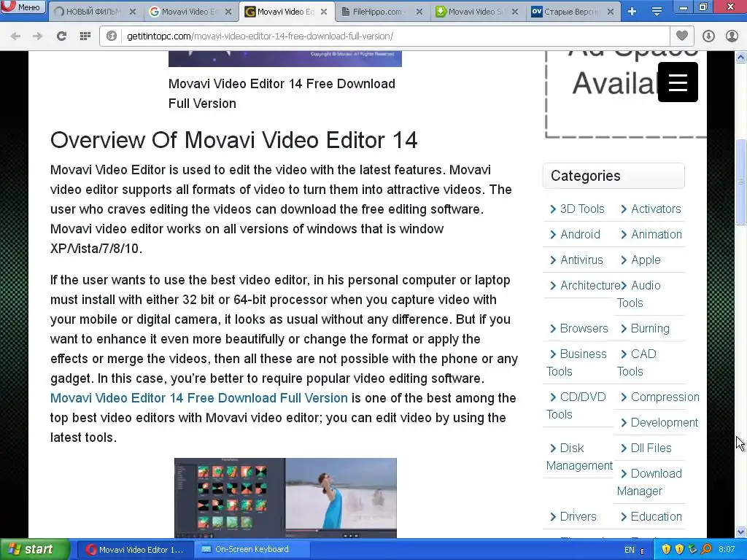Close the FileHippo.com tab
The image size is (747, 560).
(419, 12)
